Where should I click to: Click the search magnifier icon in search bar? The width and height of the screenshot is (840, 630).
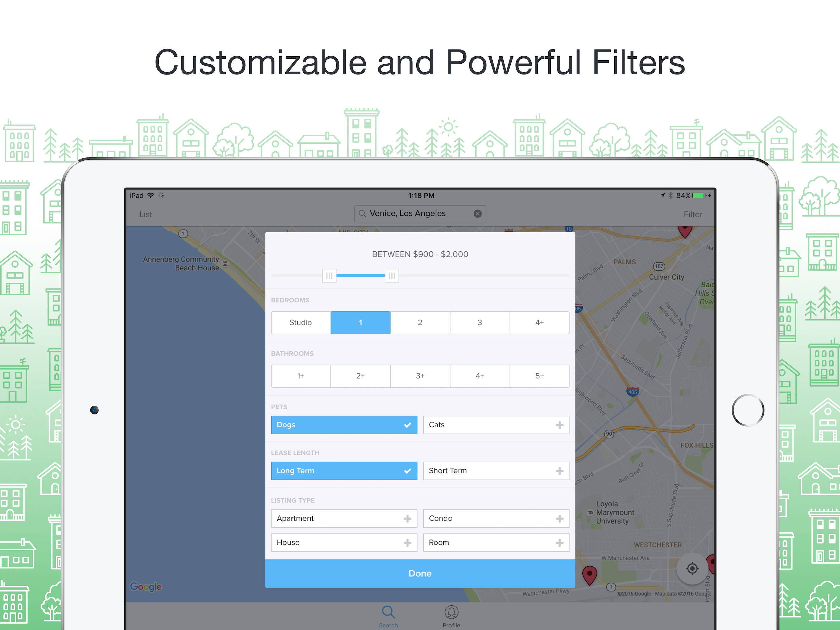[x=362, y=213]
